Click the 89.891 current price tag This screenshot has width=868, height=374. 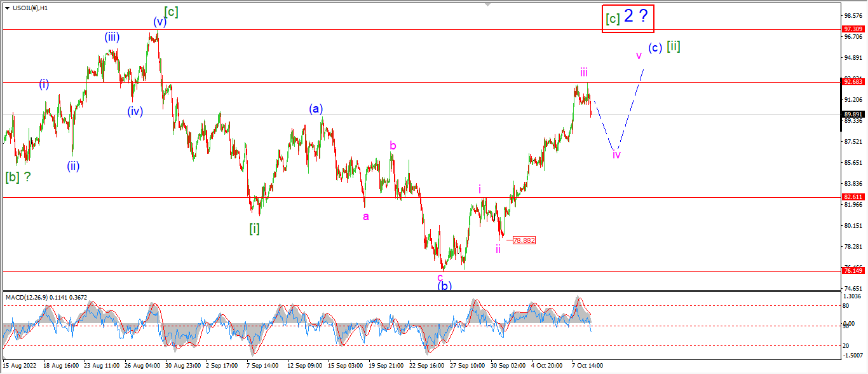point(853,114)
